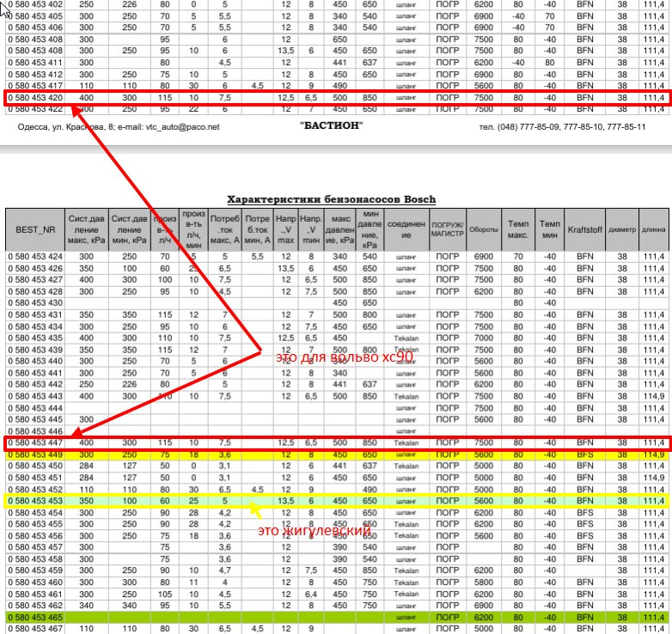672x634 pixels.
Task: Click part number 0 580 453 456
Action: pyautogui.click(x=35, y=536)
